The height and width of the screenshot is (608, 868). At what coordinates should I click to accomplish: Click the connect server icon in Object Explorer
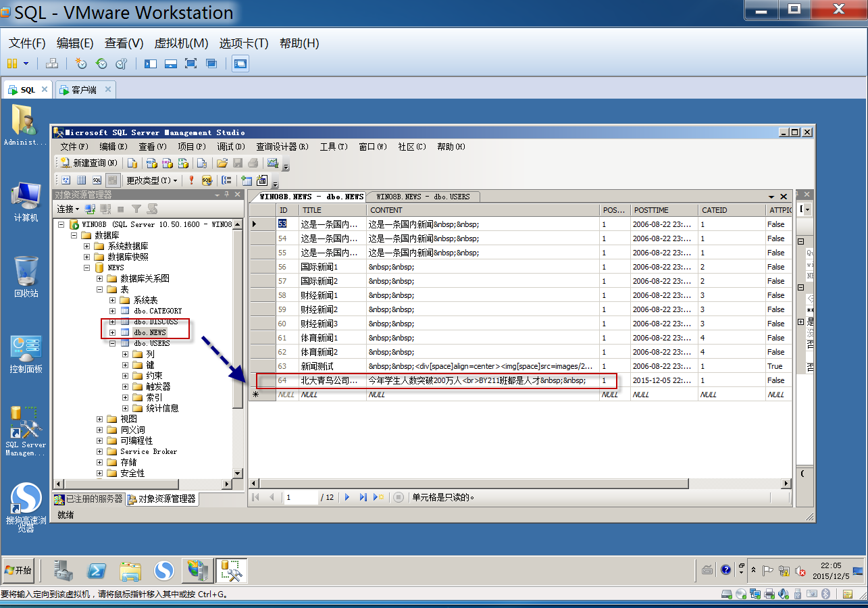(90, 209)
